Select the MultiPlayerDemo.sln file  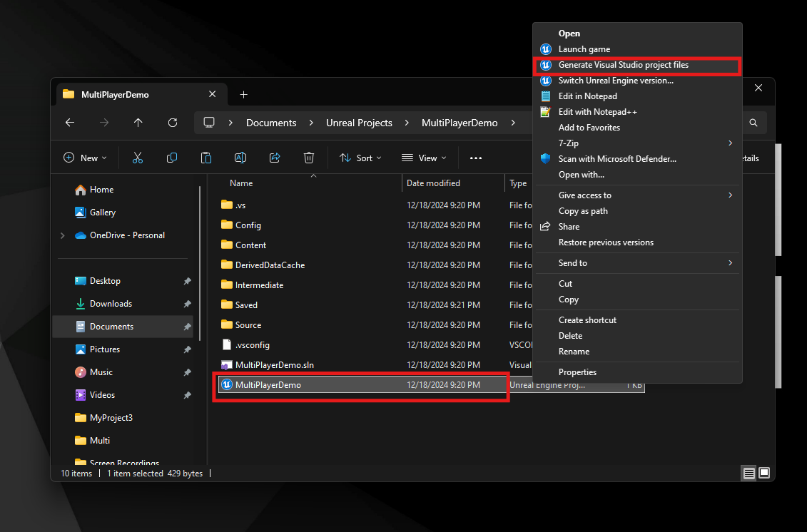pyautogui.click(x=274, y=365)
